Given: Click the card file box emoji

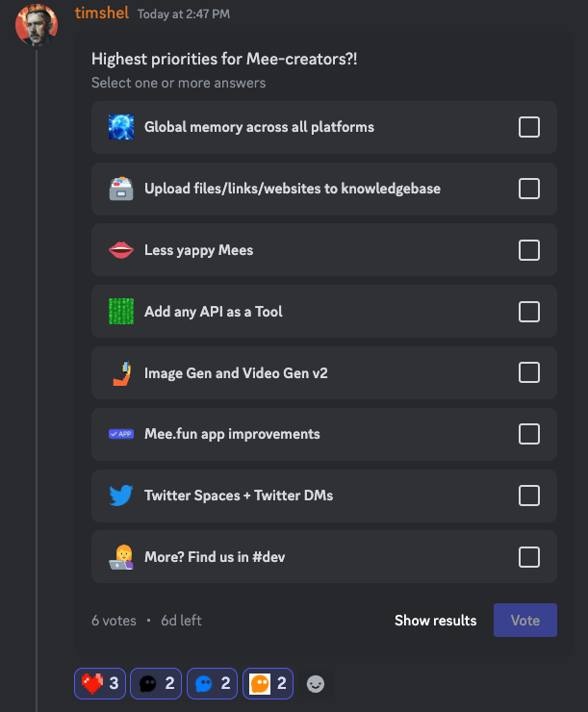Looking at the screenshot, I should 121,189.
